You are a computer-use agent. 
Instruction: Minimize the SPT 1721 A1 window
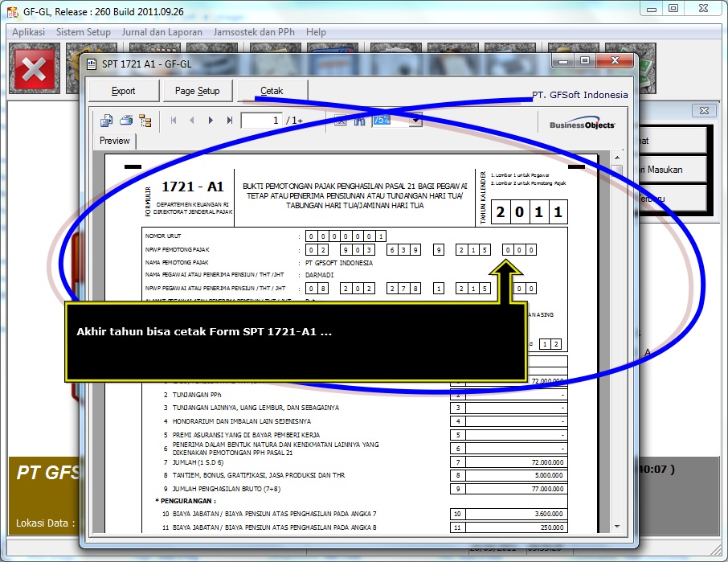pyautogui.click(x=563, y=61)
